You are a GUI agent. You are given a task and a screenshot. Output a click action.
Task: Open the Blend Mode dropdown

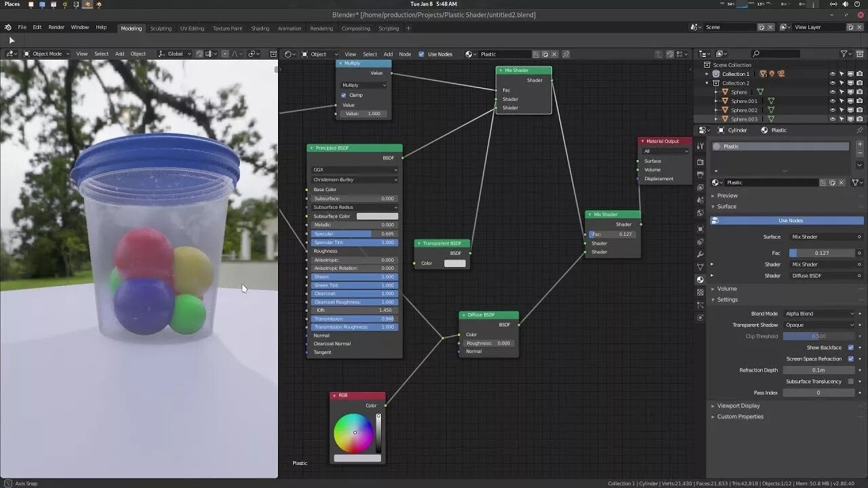819,314
